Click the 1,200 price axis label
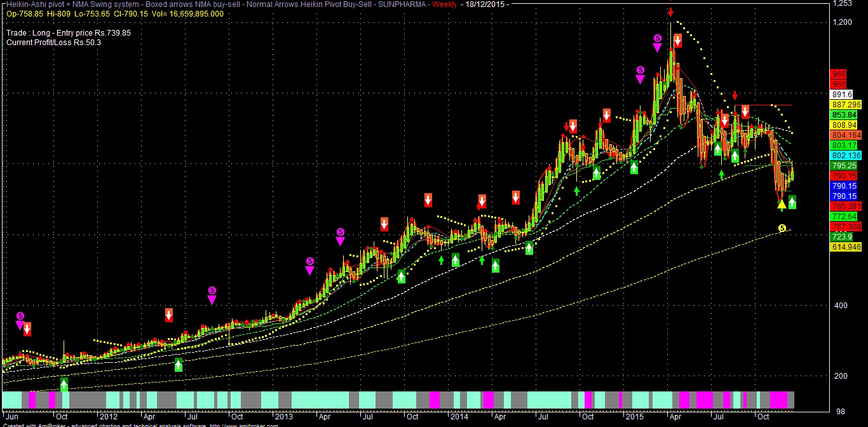Image resolution: width=868 pixels, height=427 pixels. tap(843, 22)
